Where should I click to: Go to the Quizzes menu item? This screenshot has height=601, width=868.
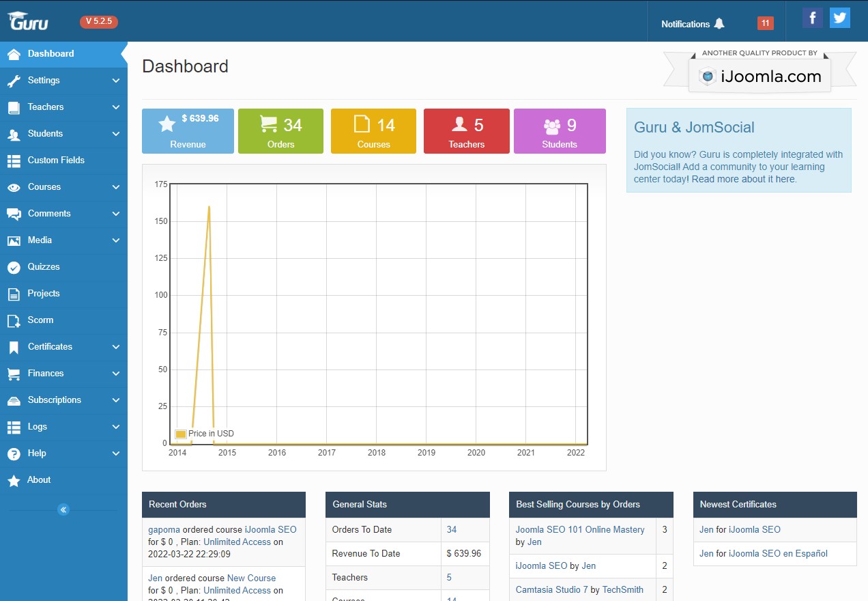coord(63,267)
